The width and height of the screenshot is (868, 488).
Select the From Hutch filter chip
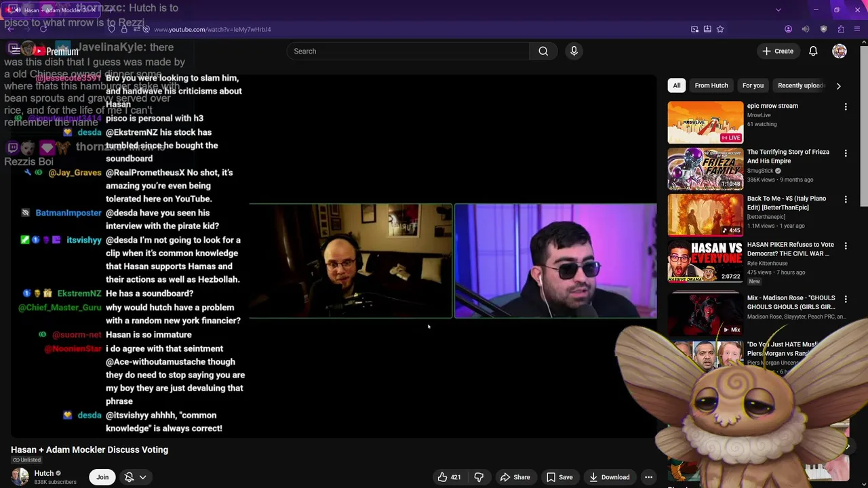tap(711, 85)
